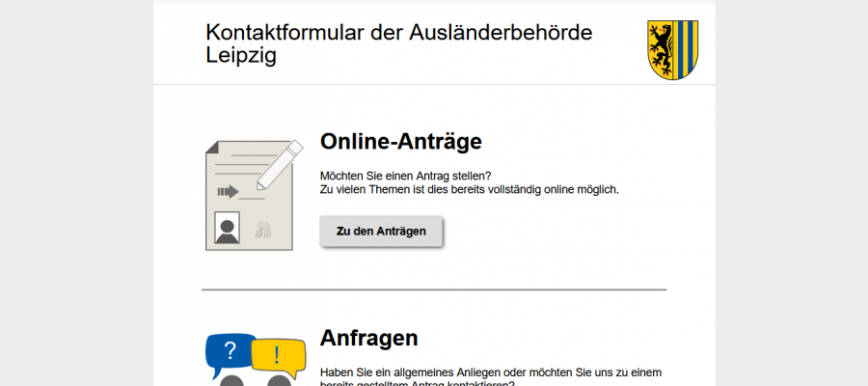Screen dimensions: 868x386
Task: Click the page title 'Kontaktformular der Ausländerbehörde Leipzig'
Action: click(399, 43)
